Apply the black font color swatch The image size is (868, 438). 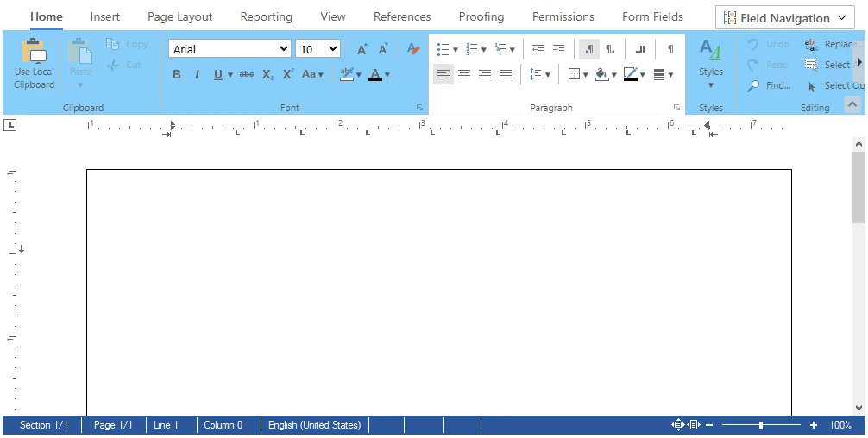(x=375, y=74)
